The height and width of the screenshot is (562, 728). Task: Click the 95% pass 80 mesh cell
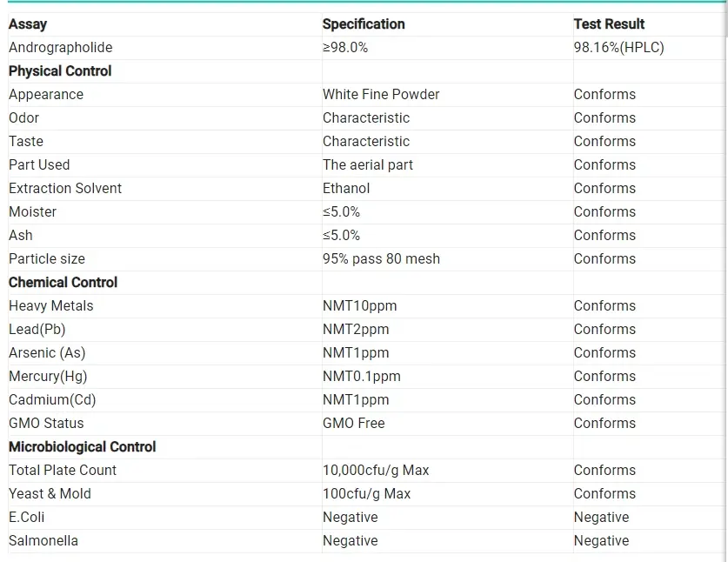pyautogui.click(x=381, y=259)
